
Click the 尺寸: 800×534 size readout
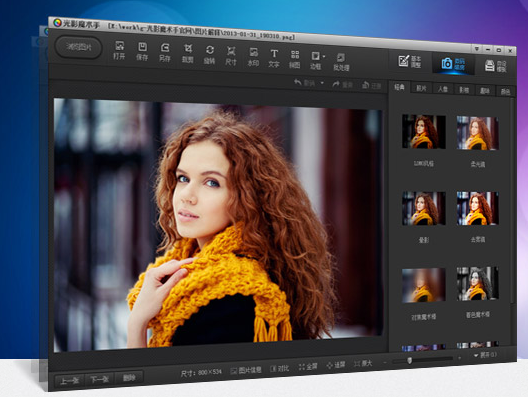(x=201, y=372)
